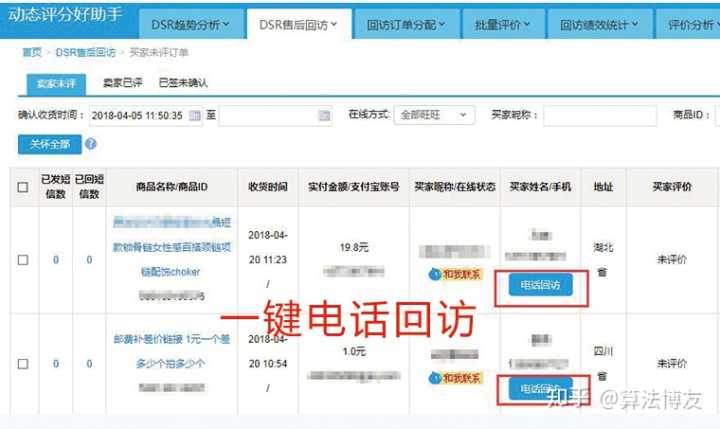The image size is (720, 429).
Task: Click the 买家评价 column header
Action: coord(672,186)
